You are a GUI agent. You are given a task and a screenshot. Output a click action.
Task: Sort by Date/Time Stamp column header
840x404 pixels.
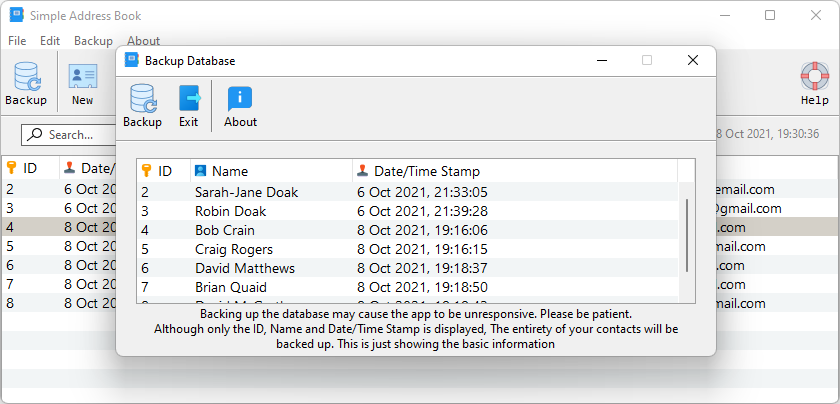pos(427,171)
